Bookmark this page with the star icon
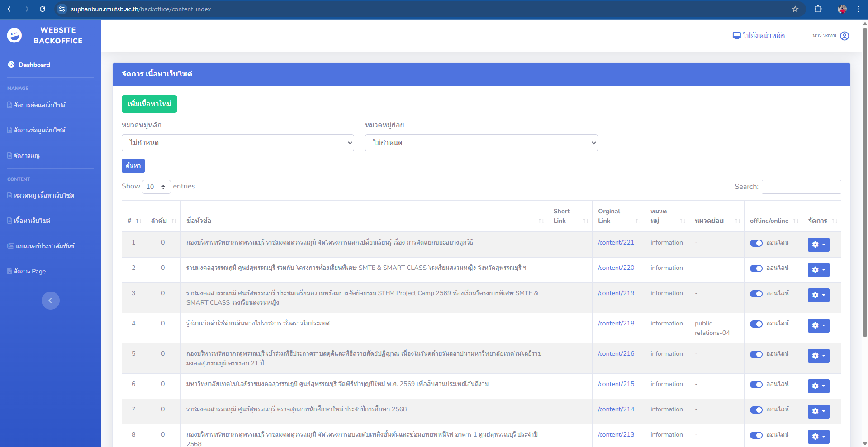This screenshot has height=447, width=868. 795,9
